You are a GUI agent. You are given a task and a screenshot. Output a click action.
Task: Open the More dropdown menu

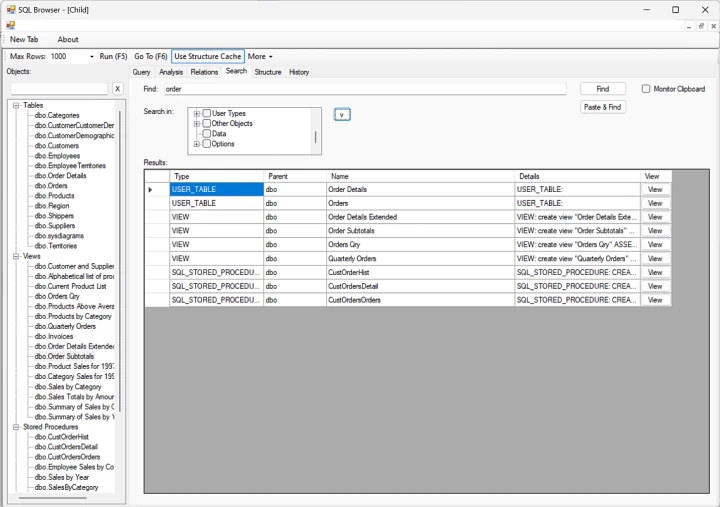tap(260, 56)
